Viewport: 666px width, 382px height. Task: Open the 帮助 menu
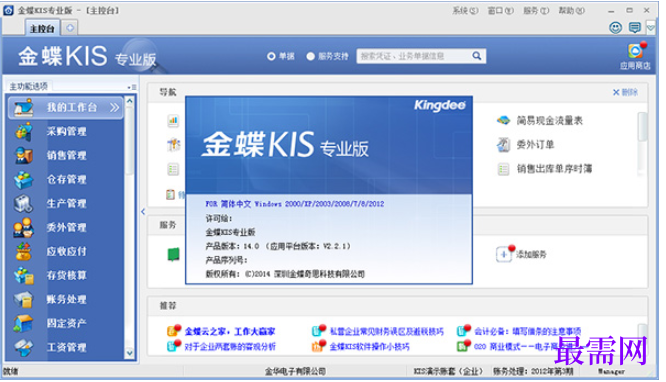[571, 11]
